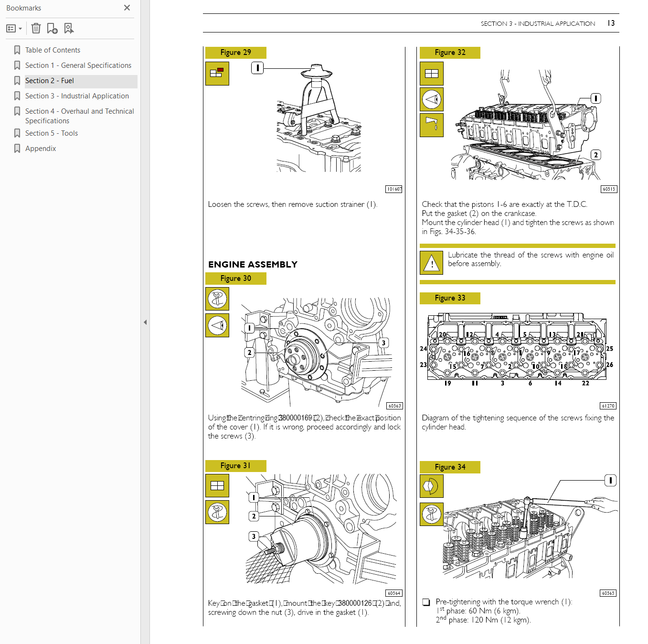Click the Figure 33 label

point(450,298)
